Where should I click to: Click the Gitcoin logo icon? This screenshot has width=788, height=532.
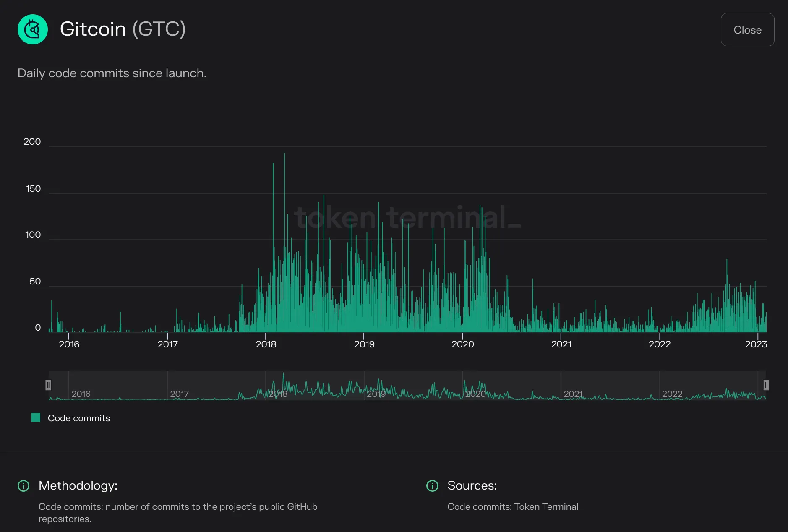(x=33, y=29)
